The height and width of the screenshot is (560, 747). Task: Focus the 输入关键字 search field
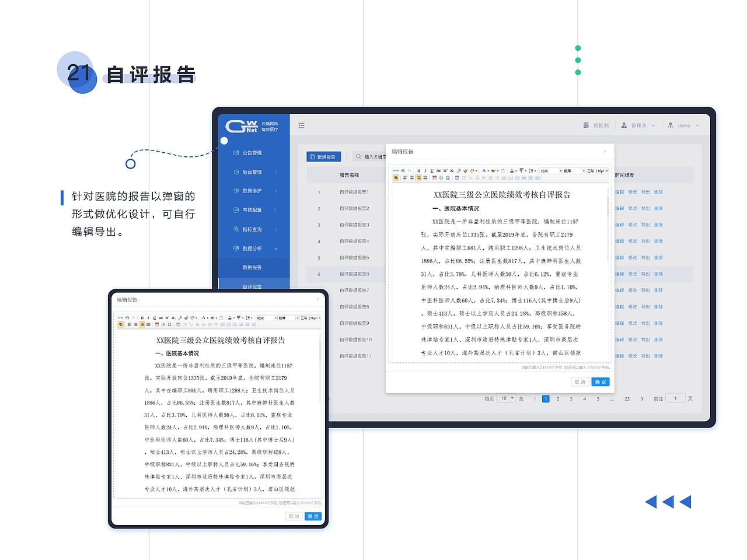370,157
